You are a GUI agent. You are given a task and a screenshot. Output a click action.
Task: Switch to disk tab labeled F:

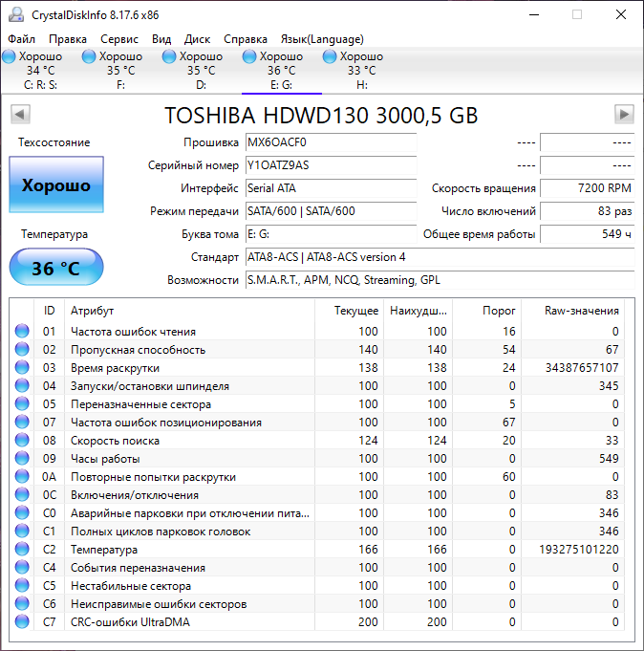[120, 71]
